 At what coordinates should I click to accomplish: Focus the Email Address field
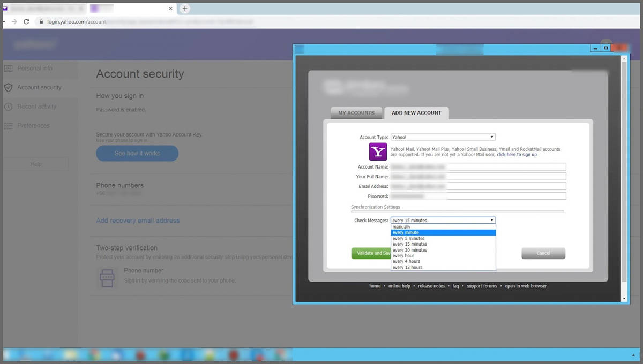coord(478,186)
